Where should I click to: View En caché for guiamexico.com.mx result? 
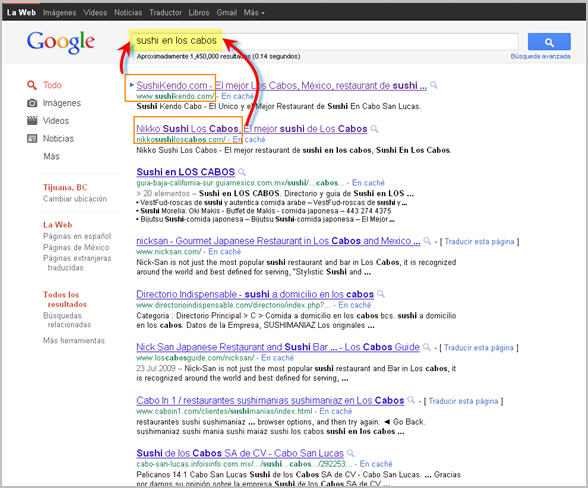pyautogui.click(x=368, y=183)
